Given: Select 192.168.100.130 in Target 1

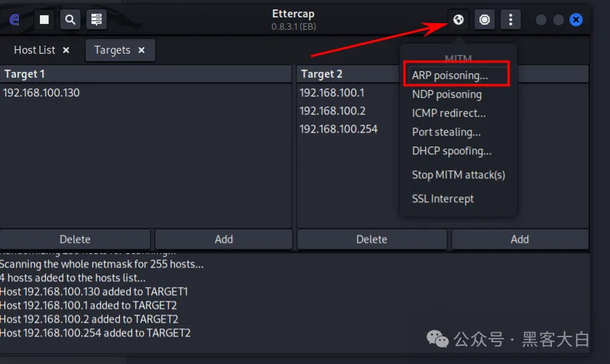Looking at the screenshot, I should pos(41,93).
